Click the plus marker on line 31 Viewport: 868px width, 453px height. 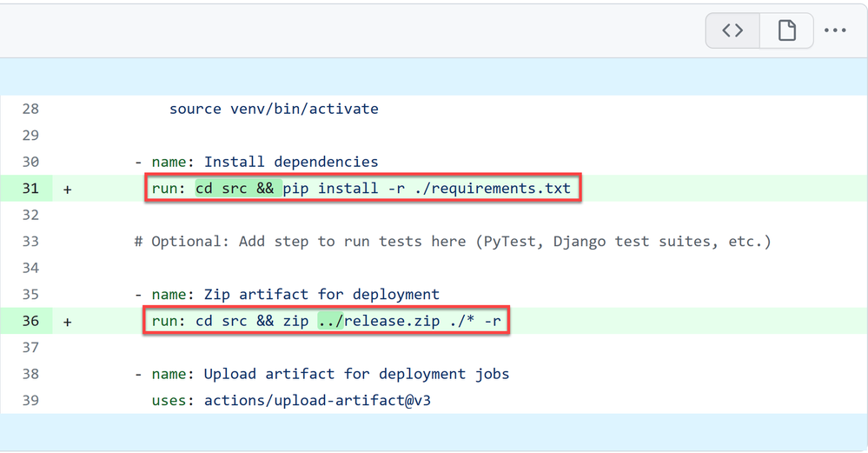[x=68, y=190]
